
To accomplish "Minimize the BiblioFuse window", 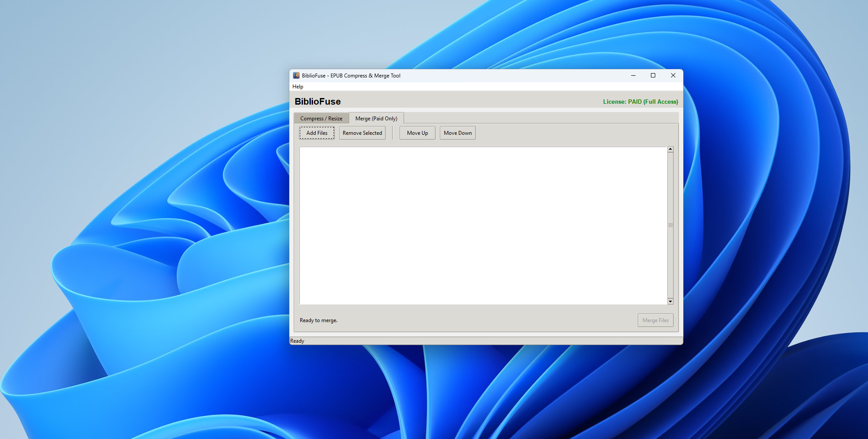I will 633,75.
